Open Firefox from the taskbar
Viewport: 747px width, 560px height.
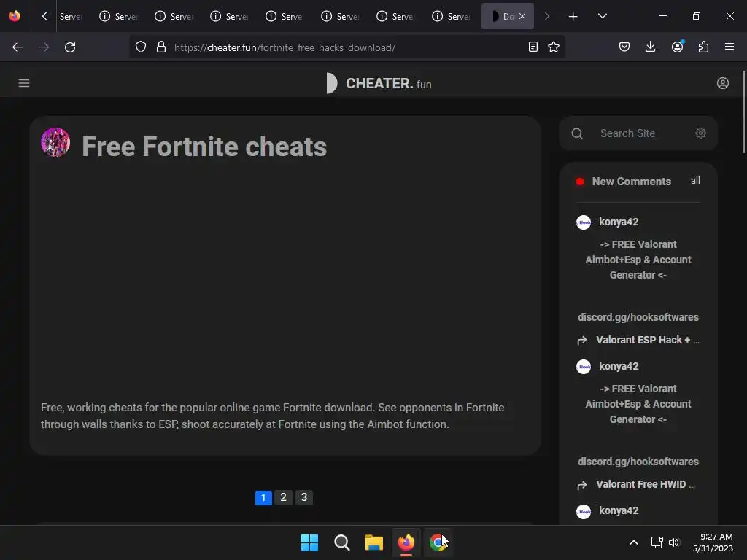(406, 542)
